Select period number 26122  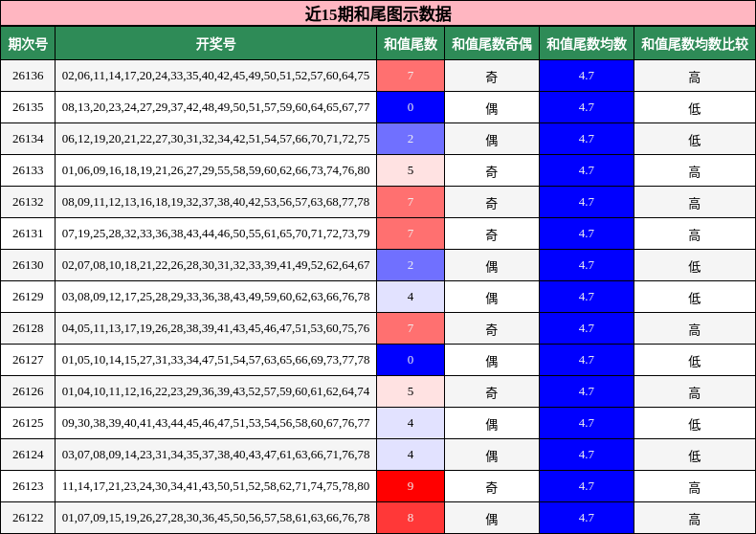pos(28,518)
